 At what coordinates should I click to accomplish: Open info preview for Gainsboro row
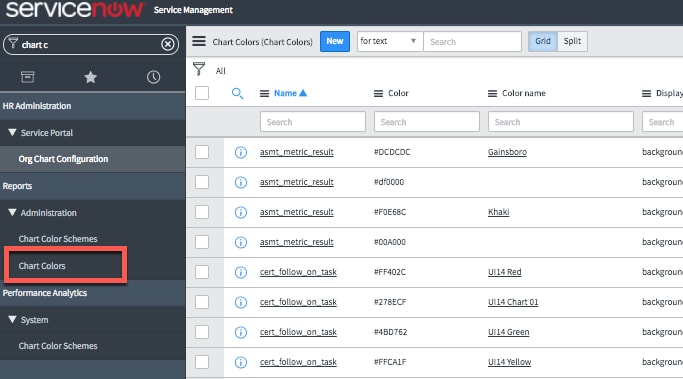click(x=240, y=152)
